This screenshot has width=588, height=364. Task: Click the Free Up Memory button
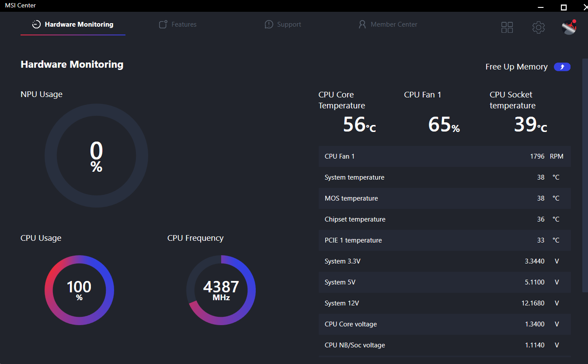[562, 67]
